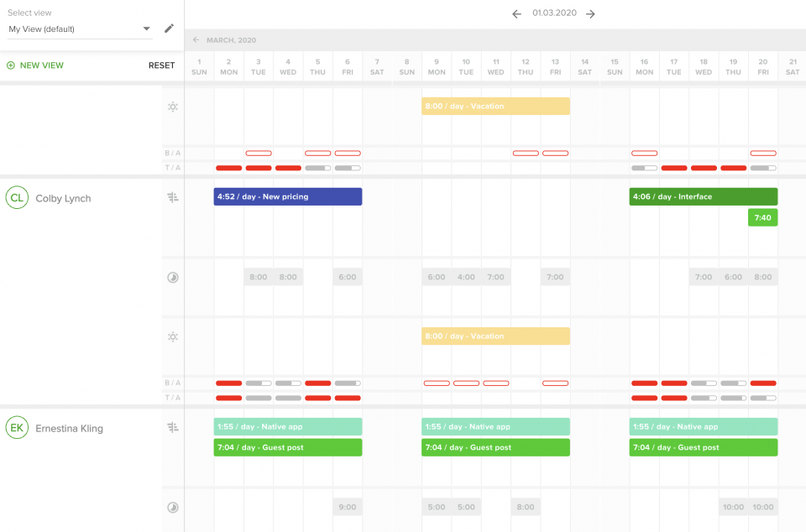The height and width of the screenshot is (532, 806).
Task: Go to previous date with left arrow
Action: click(x=516, y=14)
